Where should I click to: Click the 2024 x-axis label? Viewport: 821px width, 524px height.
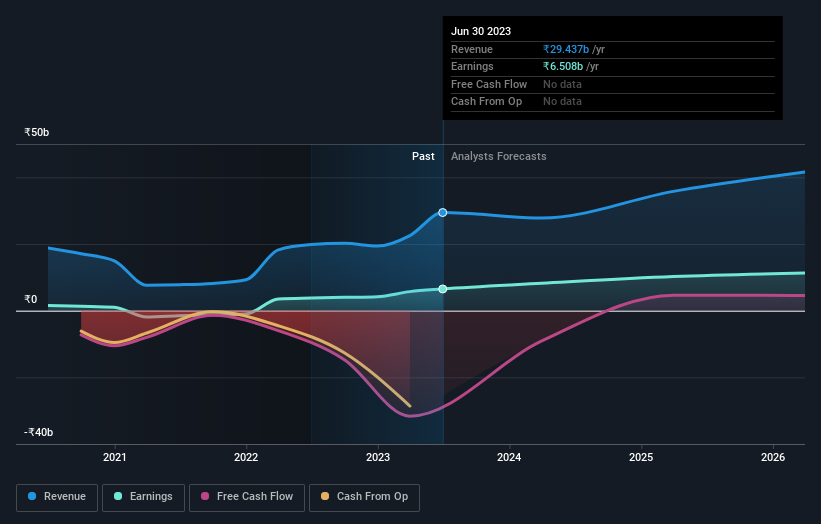509,458
